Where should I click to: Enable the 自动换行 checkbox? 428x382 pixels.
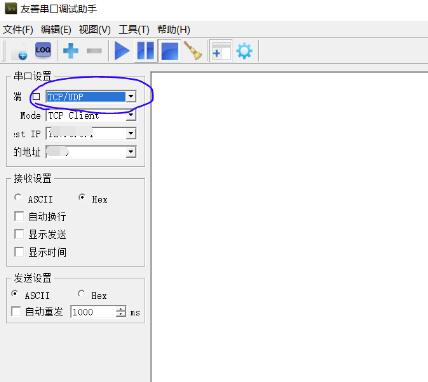click(x=19, y=216)
